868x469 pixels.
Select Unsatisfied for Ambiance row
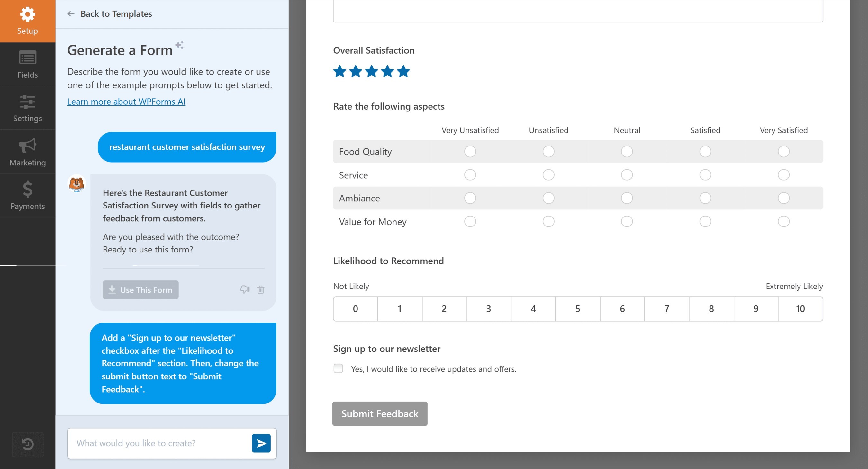(x=548, y=198)
